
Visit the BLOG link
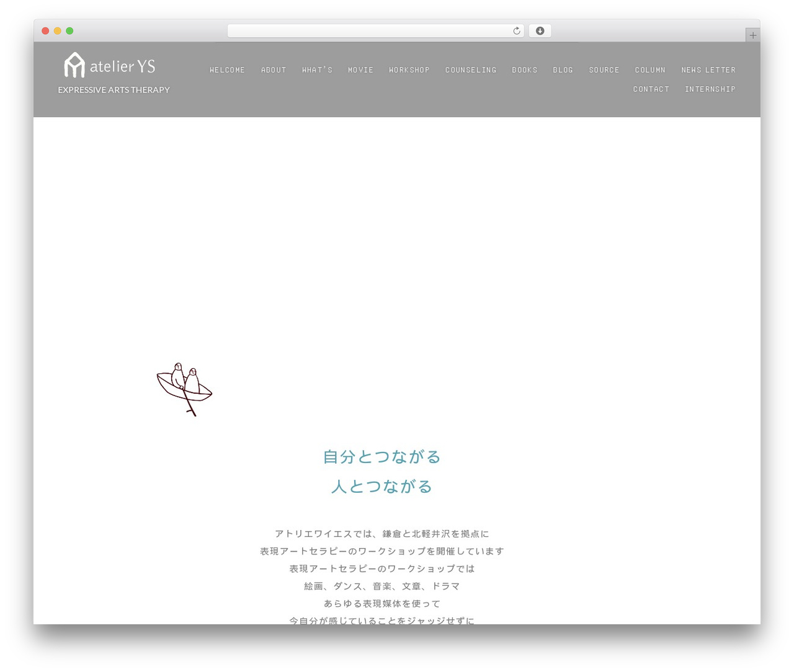pos(563,70)
